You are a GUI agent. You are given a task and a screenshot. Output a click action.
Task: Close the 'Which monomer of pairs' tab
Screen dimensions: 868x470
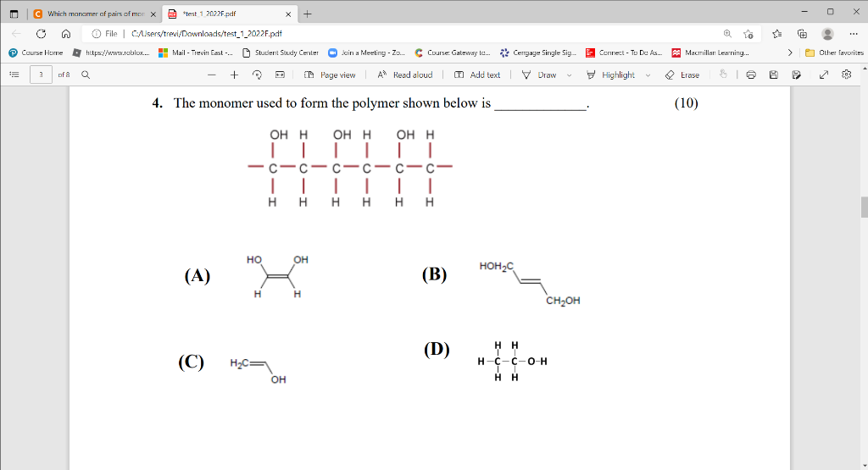coord(153,14)
